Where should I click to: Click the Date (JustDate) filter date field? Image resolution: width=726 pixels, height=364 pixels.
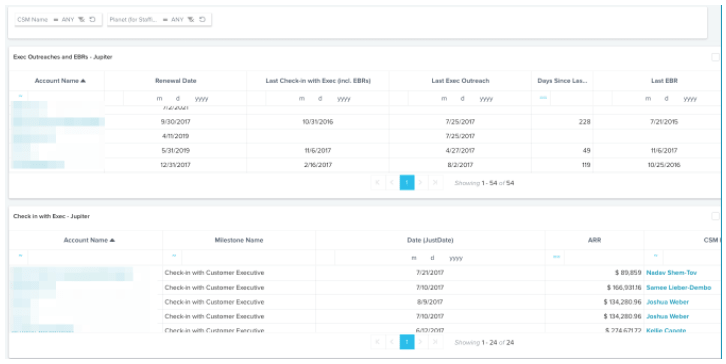439,257
